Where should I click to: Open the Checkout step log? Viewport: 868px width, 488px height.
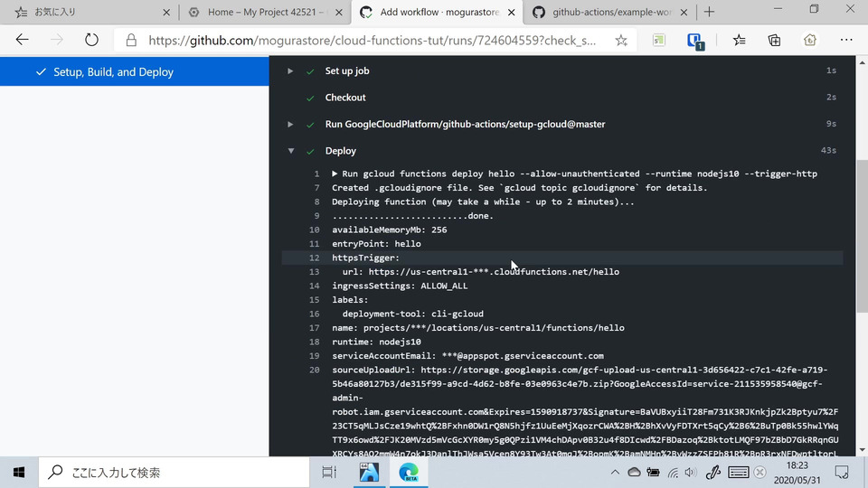[345, 98]
